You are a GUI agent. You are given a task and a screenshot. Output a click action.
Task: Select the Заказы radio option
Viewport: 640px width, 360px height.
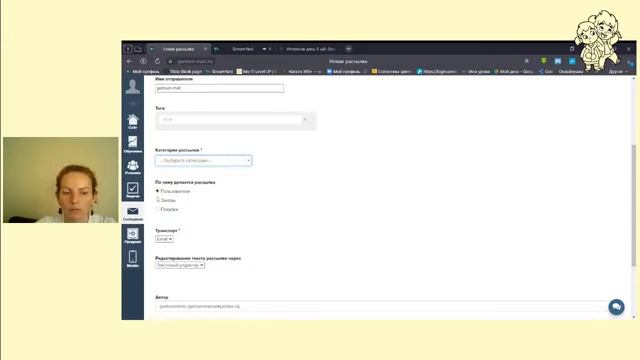tap(158, 200)
